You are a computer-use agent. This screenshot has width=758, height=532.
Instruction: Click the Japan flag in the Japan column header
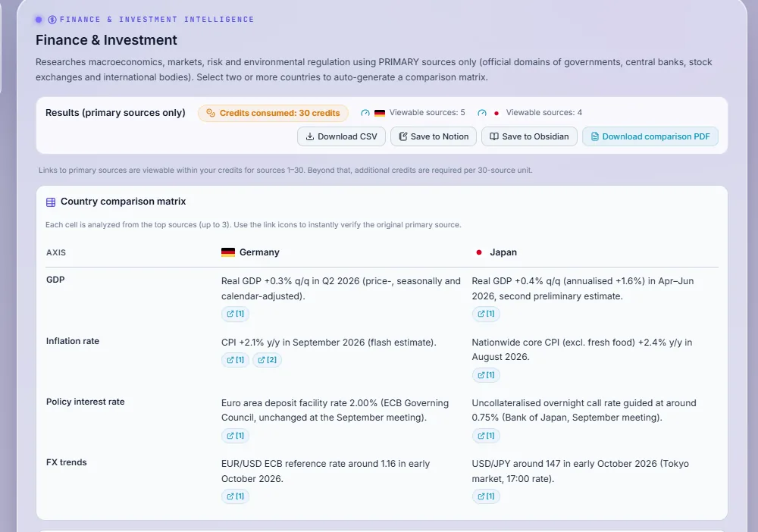(478, 252)
